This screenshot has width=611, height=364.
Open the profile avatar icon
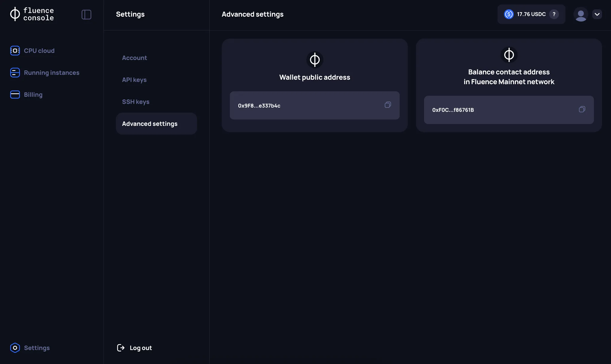581,14
